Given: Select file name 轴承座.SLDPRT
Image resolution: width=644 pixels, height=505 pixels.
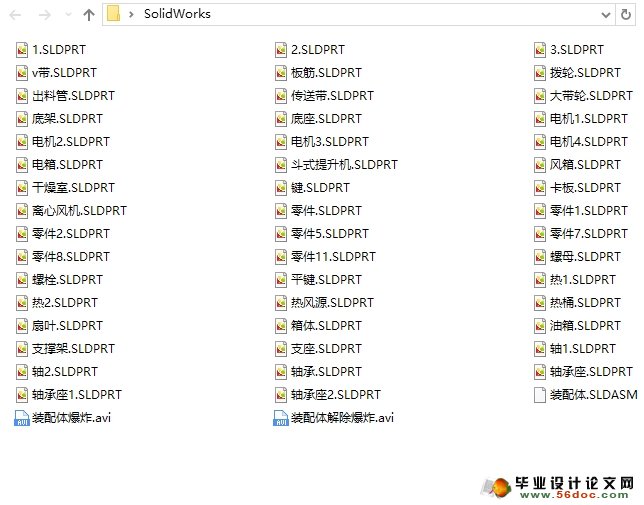Looking at the screenshot, I should click(591, 372).
